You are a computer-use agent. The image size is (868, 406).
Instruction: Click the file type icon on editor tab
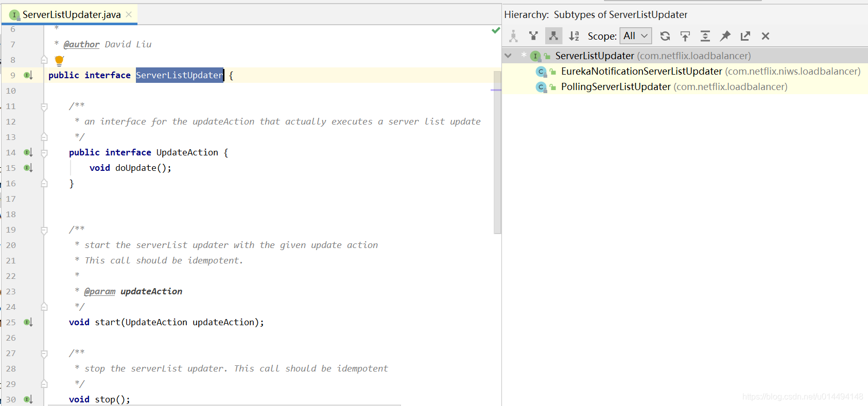pyautogui.click(x=14, y=15)
